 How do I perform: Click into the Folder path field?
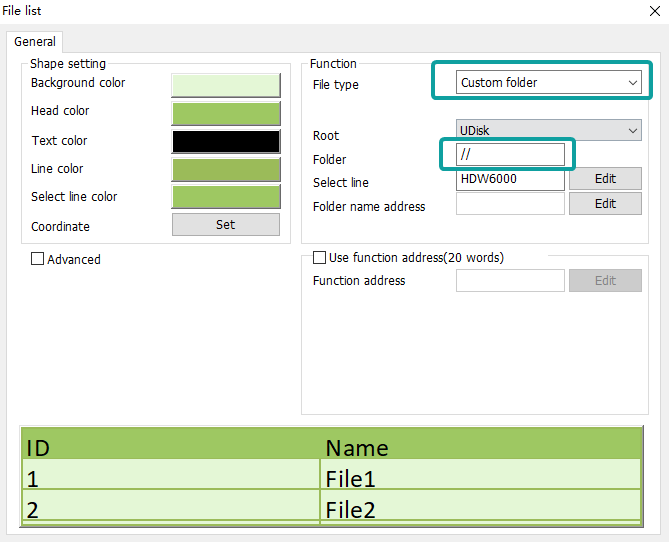(510, 155)
